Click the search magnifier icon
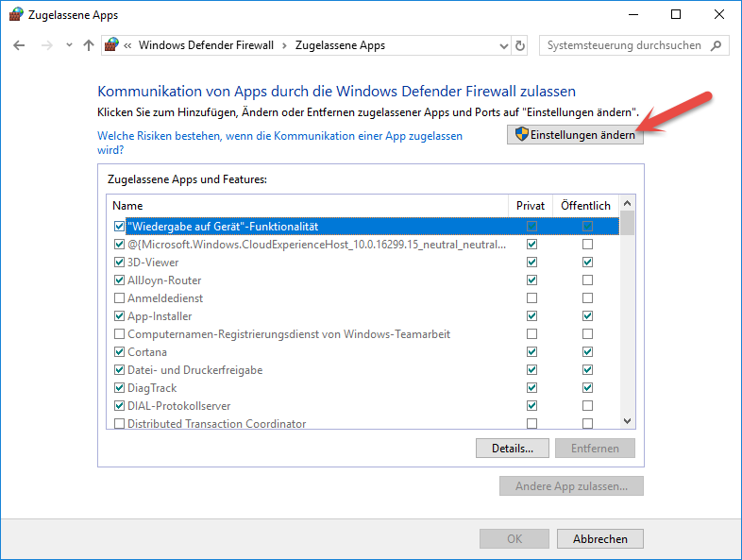Viewport: 742px width, 560px height. pyautogui.click(x=717, y=45)
